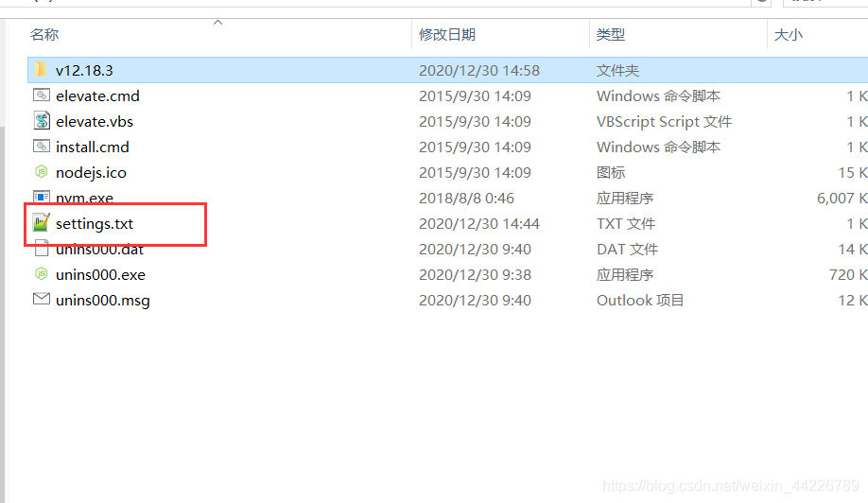Screen dimensions: 868x503
Task: Click the nvm.exe application icon
Action: [42, 197]
